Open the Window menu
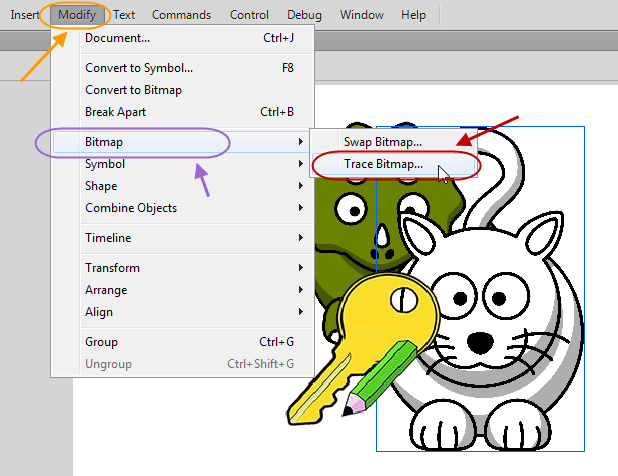 click(x=361, y=15)
